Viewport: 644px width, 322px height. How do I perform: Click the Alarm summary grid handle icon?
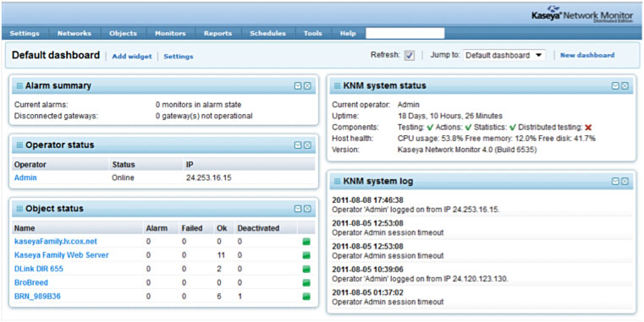coord(19,85)
